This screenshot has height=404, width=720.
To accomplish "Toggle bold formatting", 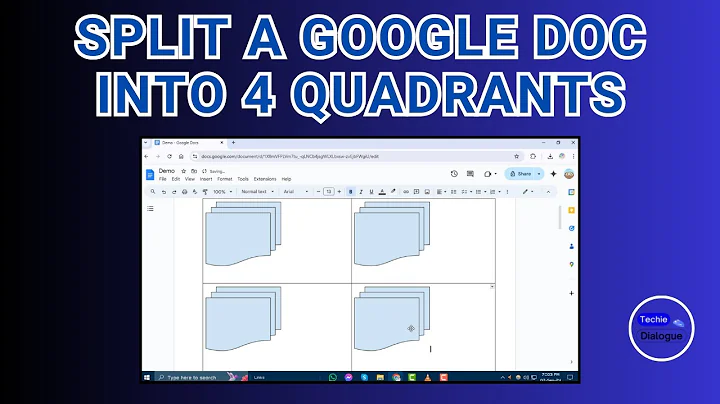I will [350, 191].
